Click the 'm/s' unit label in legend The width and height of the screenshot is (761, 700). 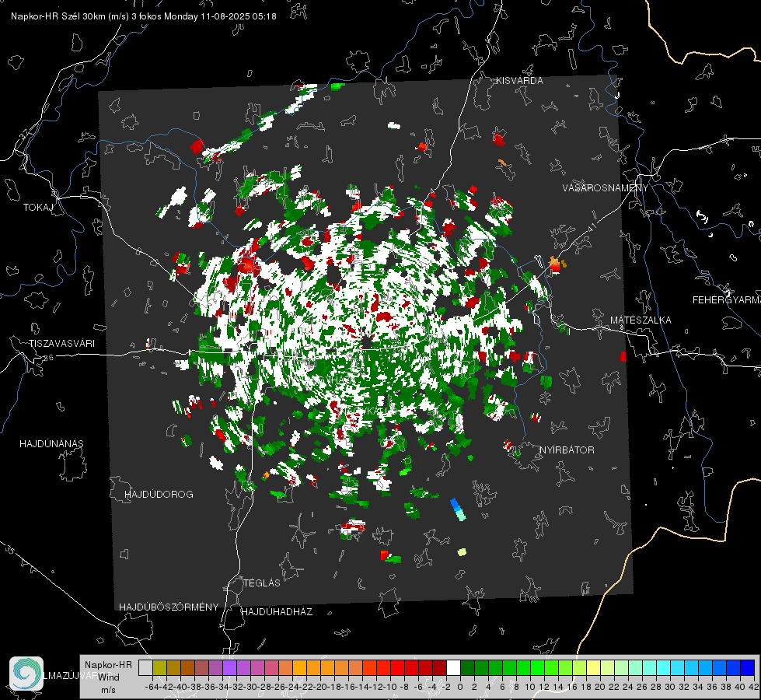[x=108, y=690]
